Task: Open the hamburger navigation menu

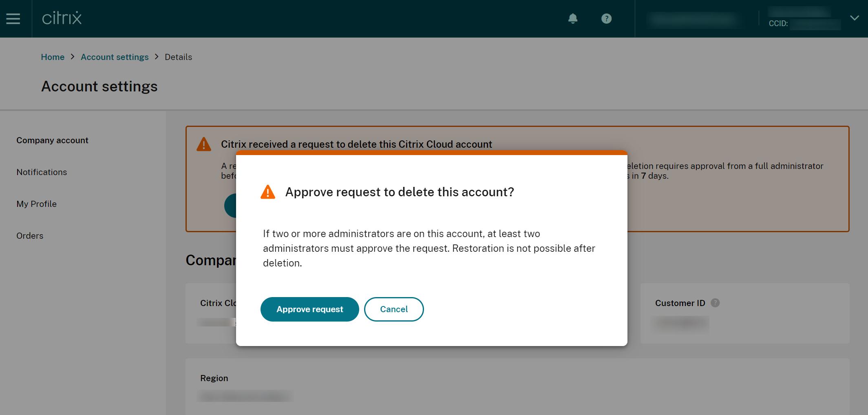Action: click(x=13, y=19)
